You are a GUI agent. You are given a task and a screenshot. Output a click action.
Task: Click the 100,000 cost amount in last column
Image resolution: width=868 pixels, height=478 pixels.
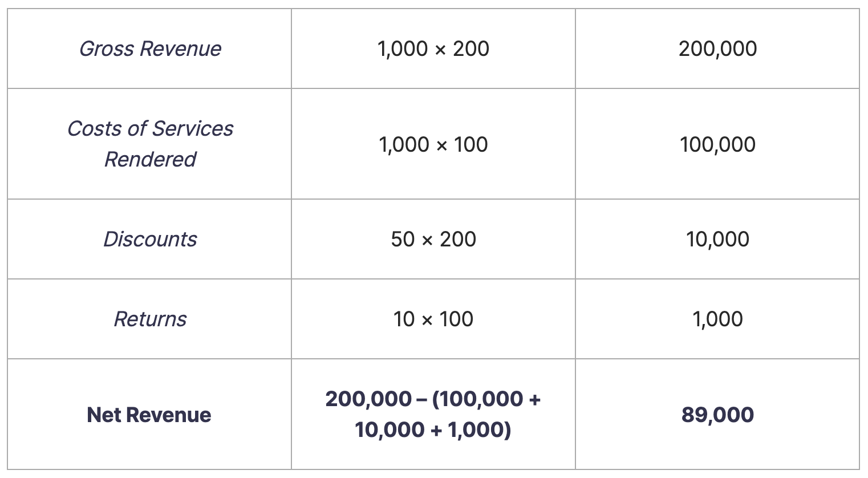pyautogui.click(x=717, y=144)
